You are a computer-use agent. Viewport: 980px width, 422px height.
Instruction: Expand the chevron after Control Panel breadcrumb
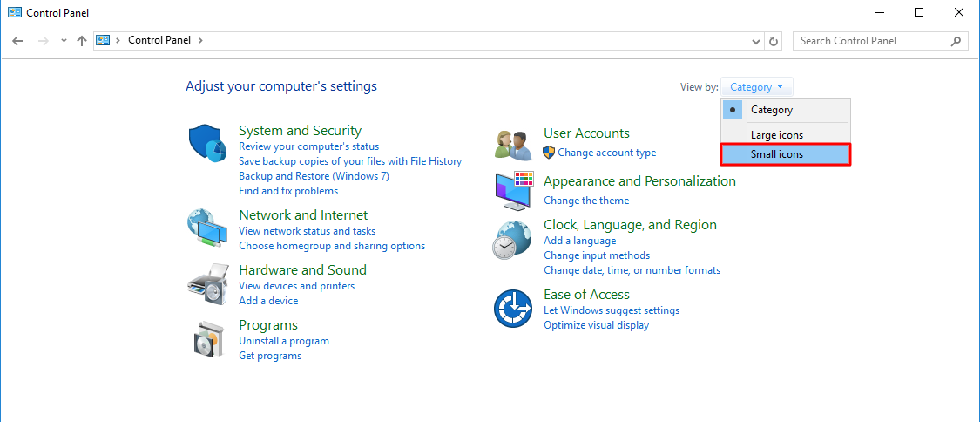[201, 40]
